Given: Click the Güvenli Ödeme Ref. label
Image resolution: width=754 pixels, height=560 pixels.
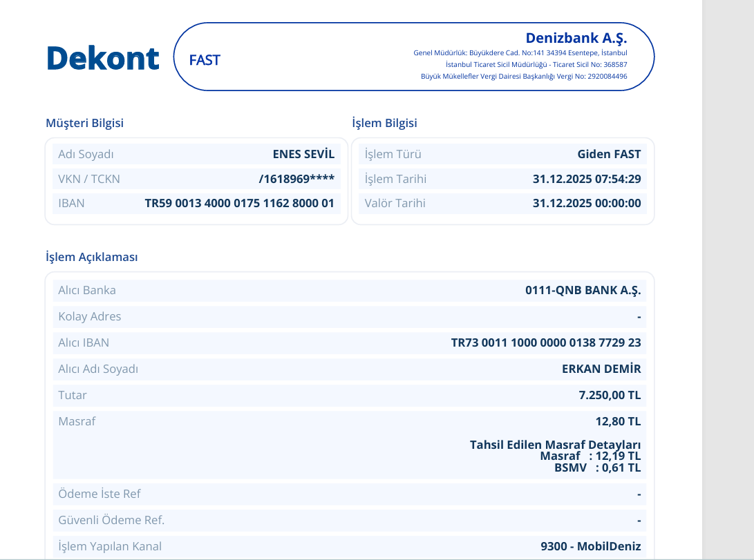Looking at the screenshot, I should (x=111, y=520).
